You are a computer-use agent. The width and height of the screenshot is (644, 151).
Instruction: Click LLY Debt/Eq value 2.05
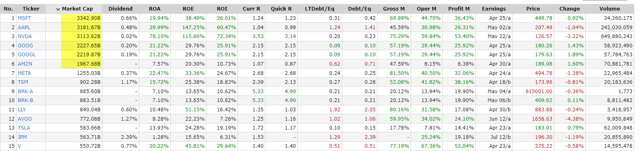click(x=370, y=110)
